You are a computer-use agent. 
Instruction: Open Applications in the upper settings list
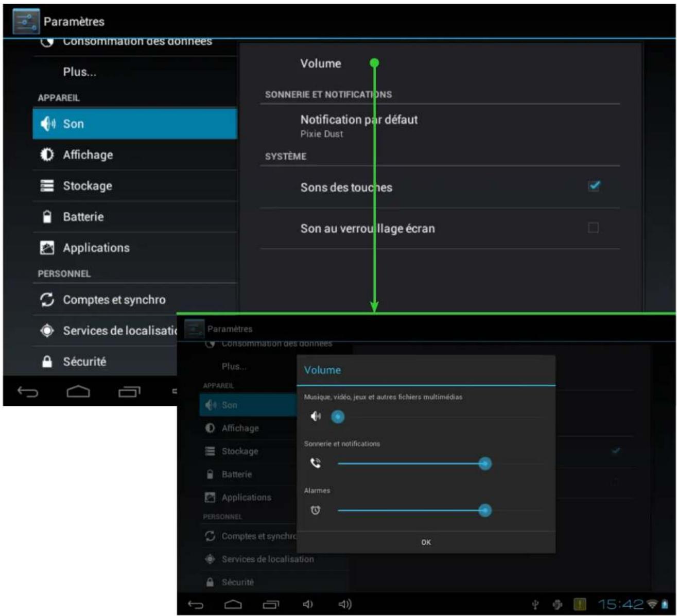click(135, 248)
